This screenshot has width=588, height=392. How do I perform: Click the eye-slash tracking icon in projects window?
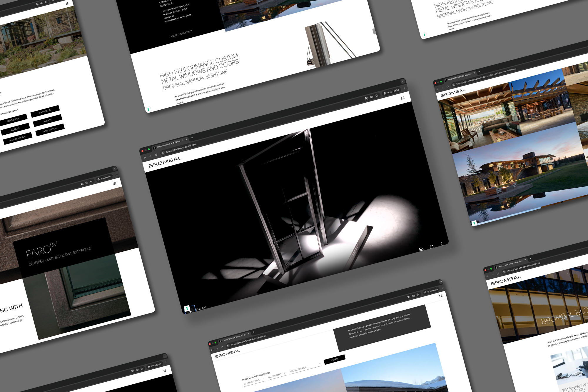click(x=413, y=296)
